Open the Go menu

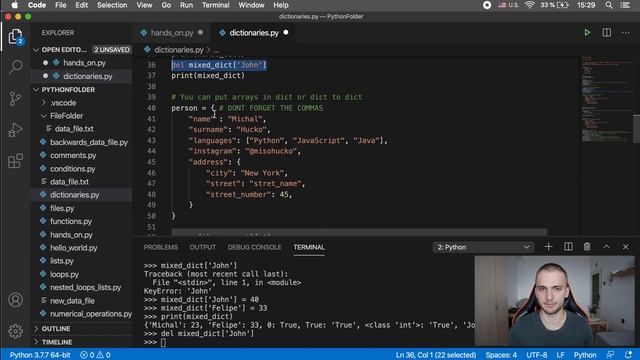(166, 5)
